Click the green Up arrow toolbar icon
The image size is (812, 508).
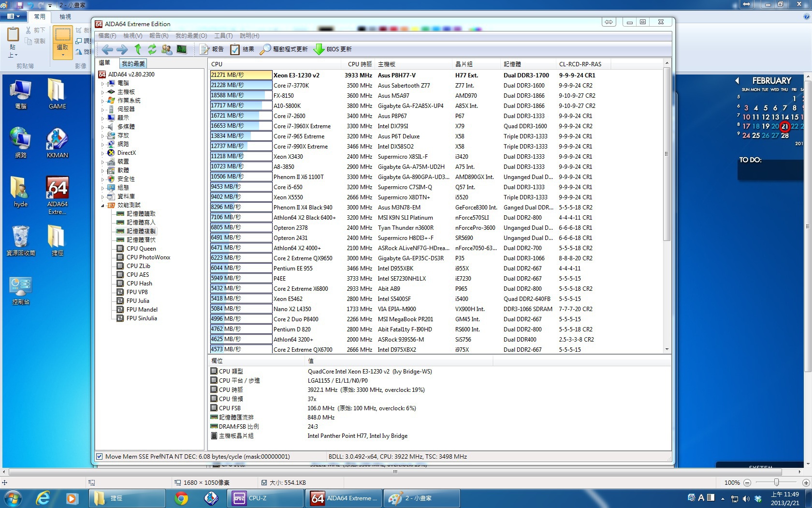(138, 49)
